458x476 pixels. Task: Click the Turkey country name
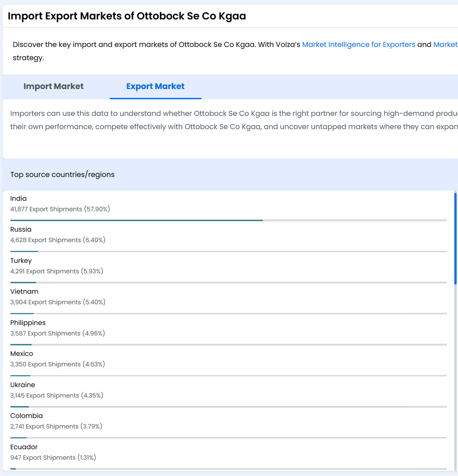click(x=21, y=260)
